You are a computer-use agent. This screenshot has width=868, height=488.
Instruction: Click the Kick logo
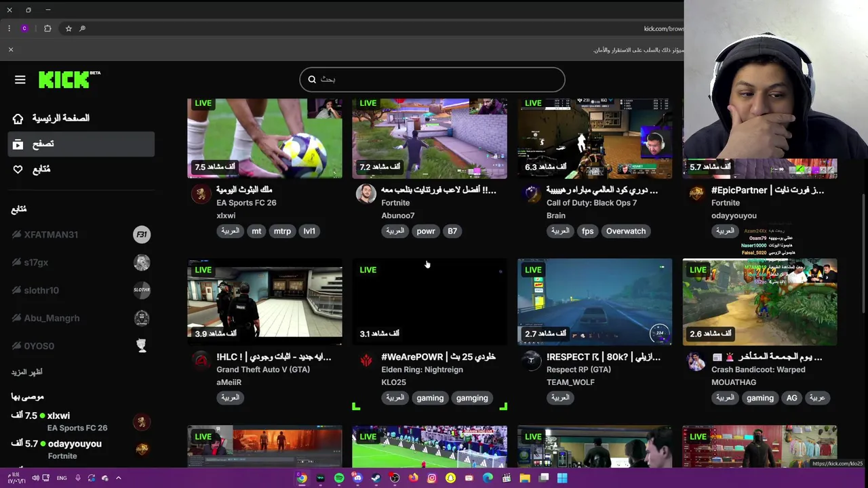69,79
